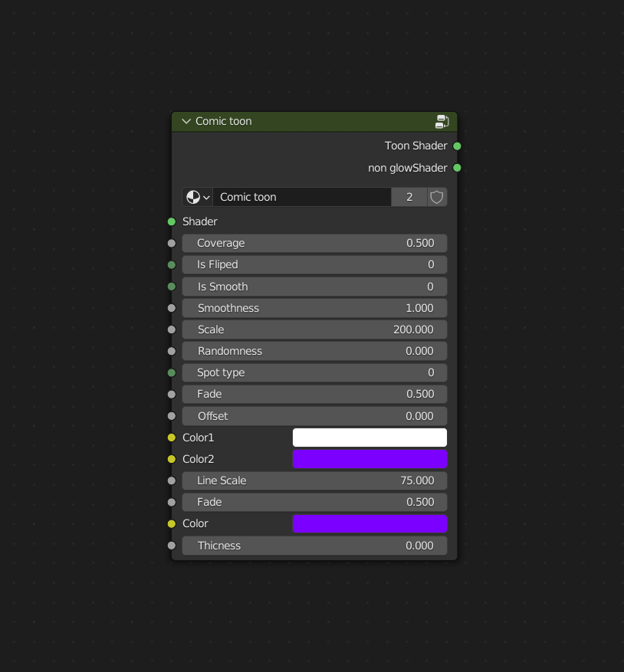Click the Is Smooth value field
The image size is (624, 672).
pyautogui.click(x=314, y=287)
